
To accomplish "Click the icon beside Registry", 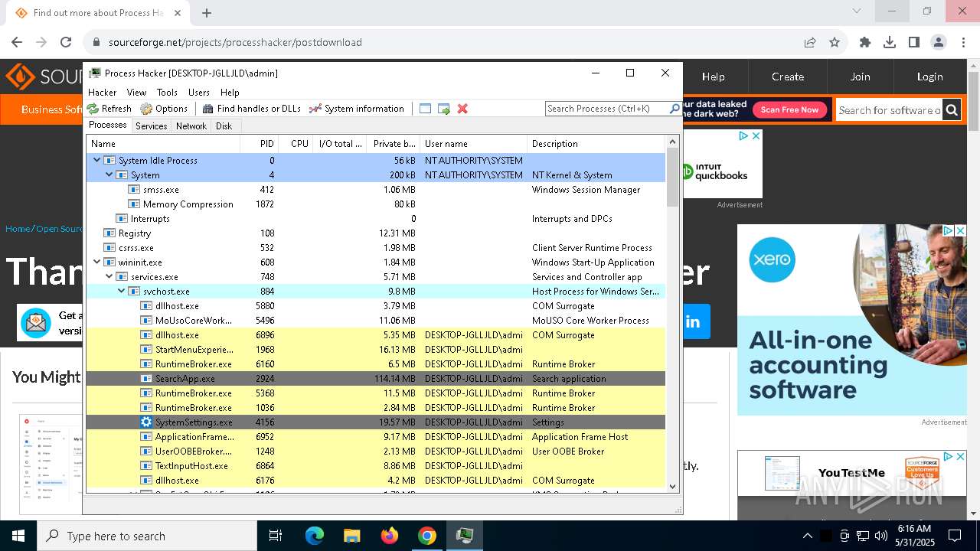I will click(x=109, y=233).
